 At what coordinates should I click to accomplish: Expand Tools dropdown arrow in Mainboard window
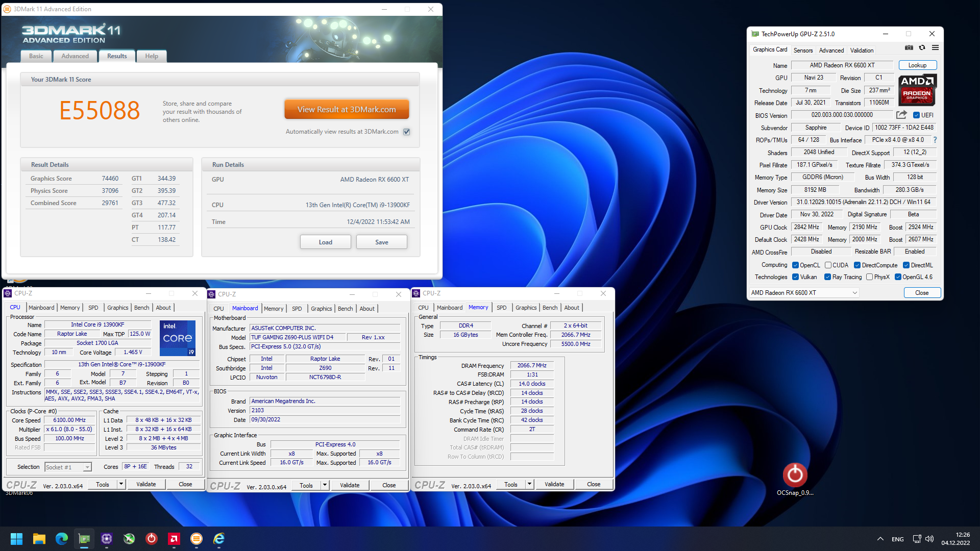325,485
